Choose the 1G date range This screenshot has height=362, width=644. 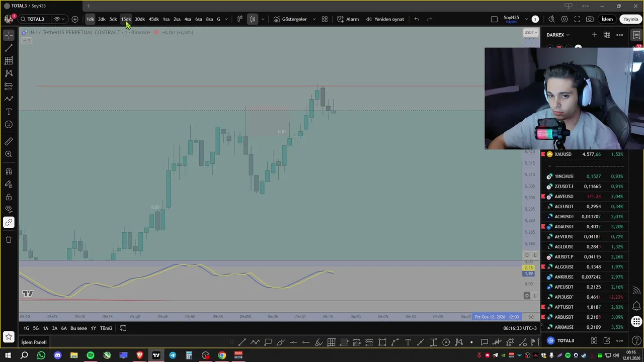click(26, 328)
